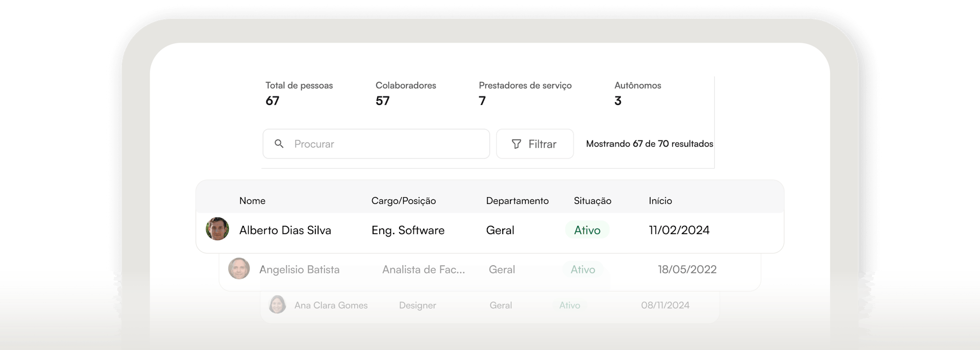Select the Ana Clara Gomes name
The width and height of the screenshot is (980, 350).
pyautogui.click(x=331, y=305)
